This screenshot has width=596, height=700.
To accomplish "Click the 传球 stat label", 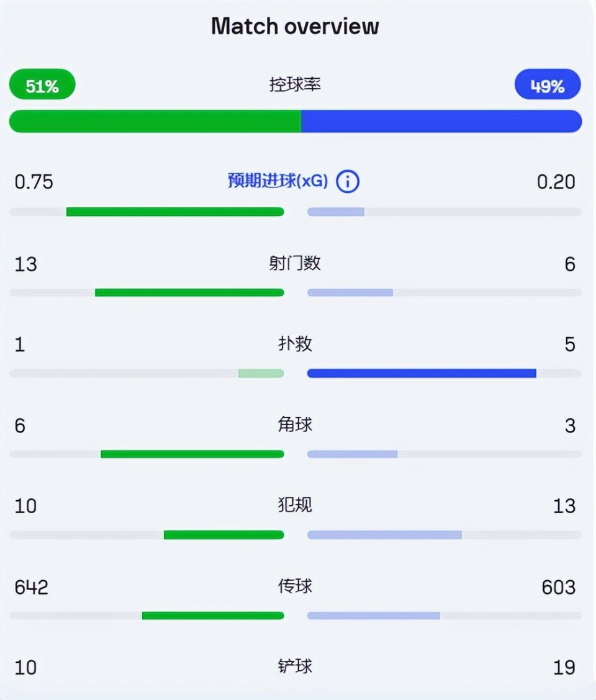I will point(295,586).
